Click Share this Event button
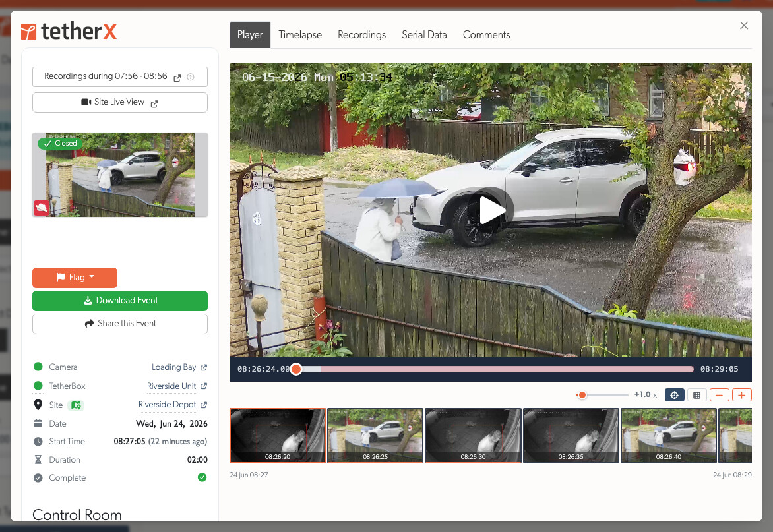The height and width of the screenshot is (532, 773). tap(120, 324)
